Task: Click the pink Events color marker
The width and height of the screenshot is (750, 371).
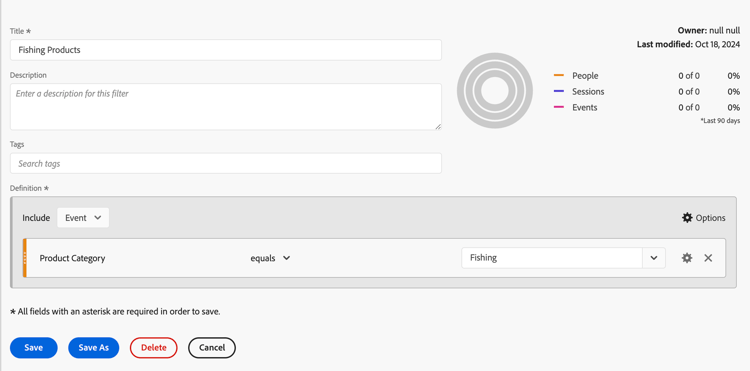Action: coord(559,107)
